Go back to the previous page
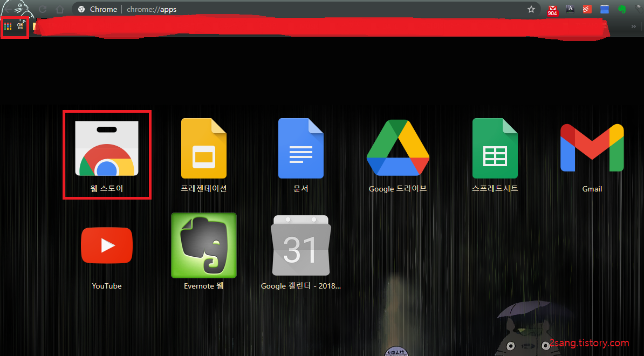 pos(8,9)
